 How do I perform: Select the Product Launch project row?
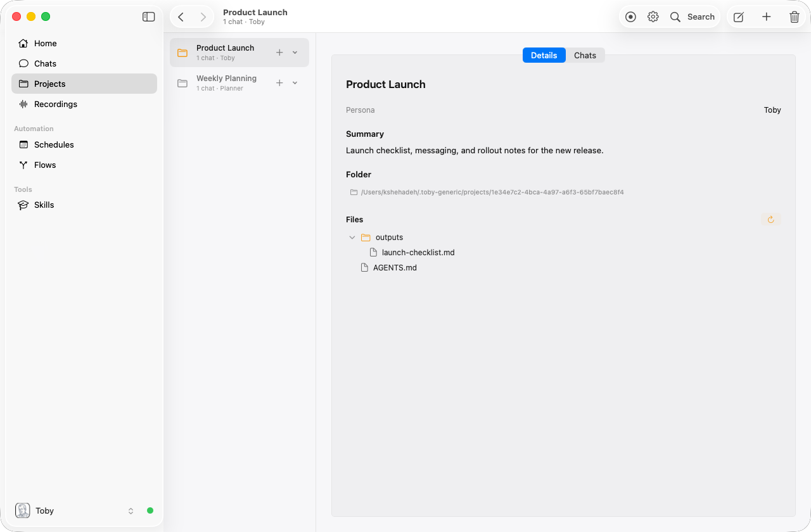239,53
